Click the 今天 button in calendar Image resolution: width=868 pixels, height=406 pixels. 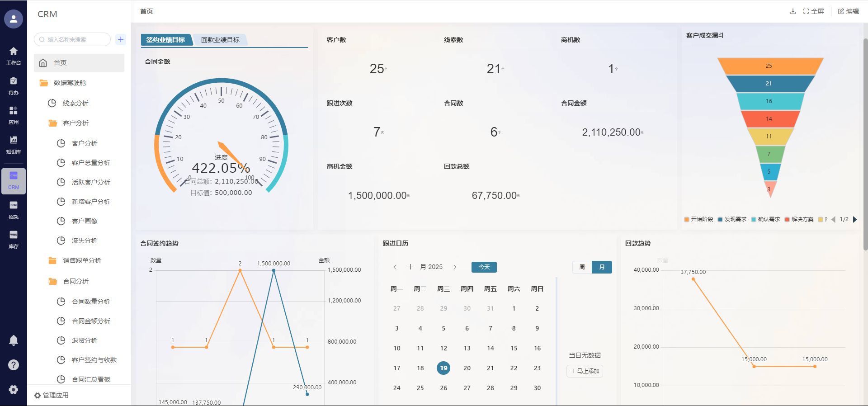coord(484,267)
